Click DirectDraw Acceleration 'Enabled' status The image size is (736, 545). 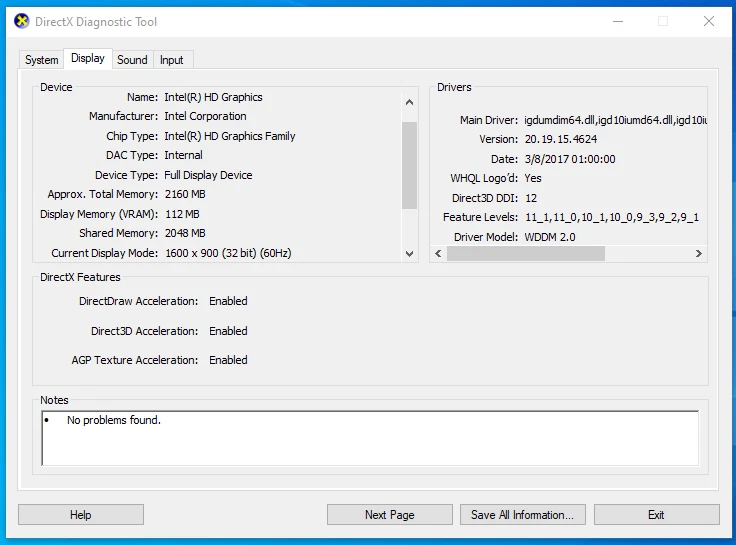tap(228, 301)
